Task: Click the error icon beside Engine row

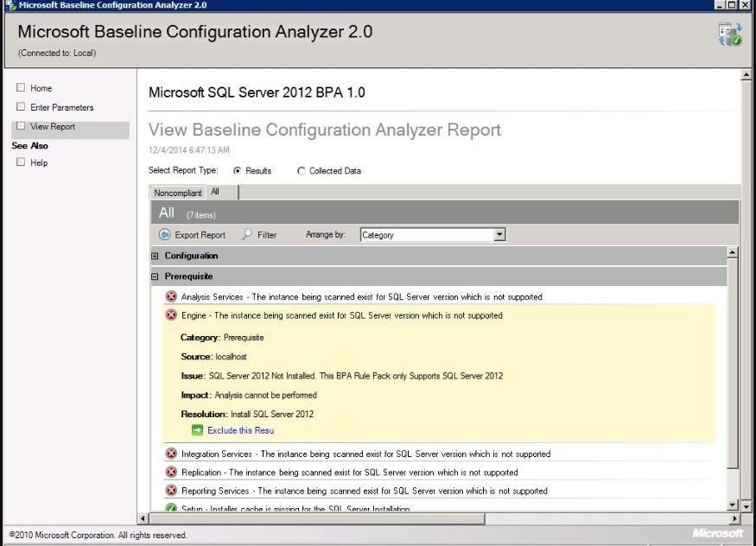Action: (171, 314)
